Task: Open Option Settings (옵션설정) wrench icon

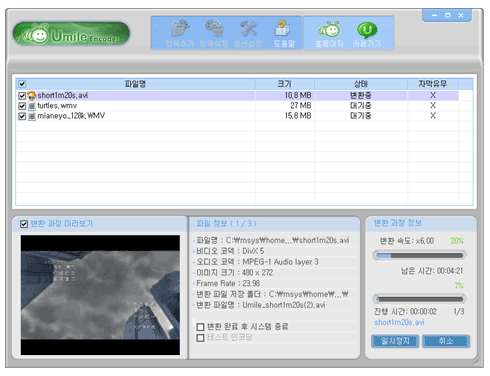Action: 248,34
